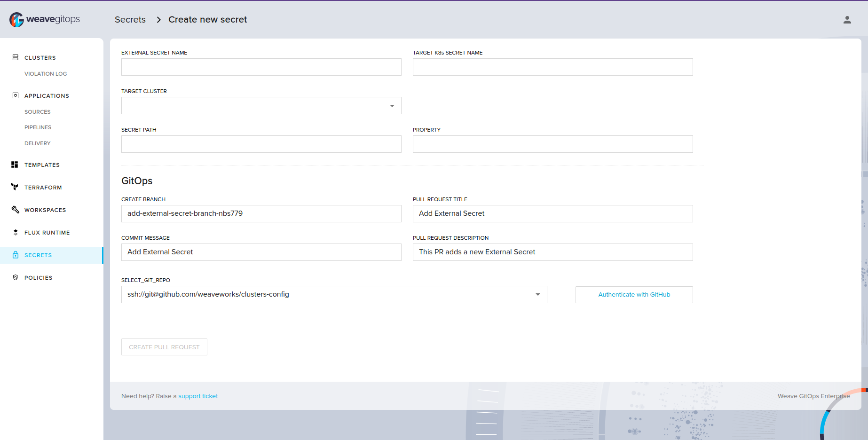Expand the Target Cluster dropdown
This screenshot has height=440, width=868.
[x=261, y=105]
